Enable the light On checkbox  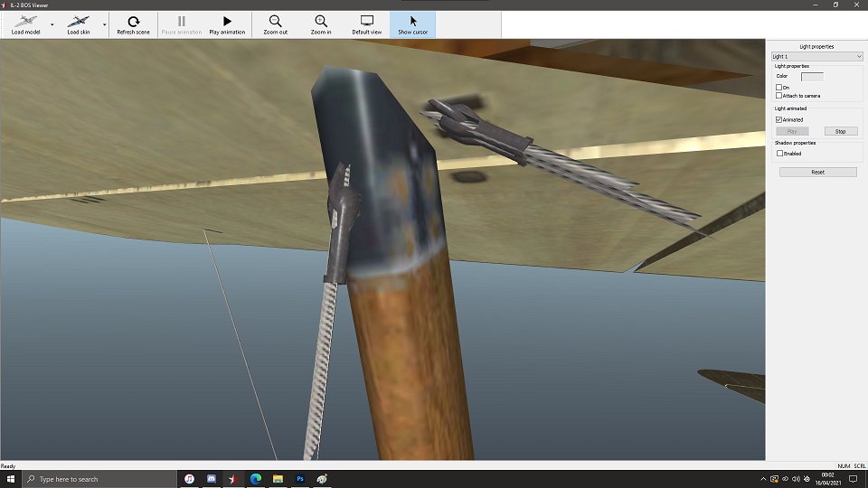coord(779,88)
